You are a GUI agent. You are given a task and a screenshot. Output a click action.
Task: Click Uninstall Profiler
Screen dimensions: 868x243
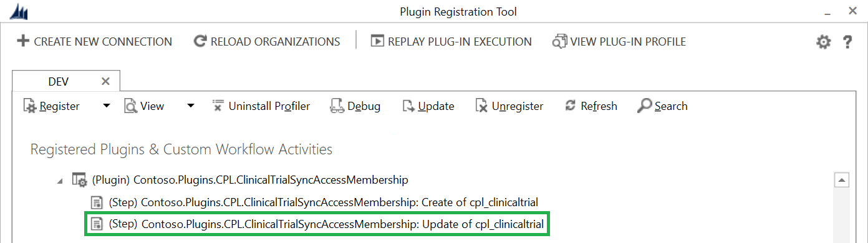coord(261,106)
